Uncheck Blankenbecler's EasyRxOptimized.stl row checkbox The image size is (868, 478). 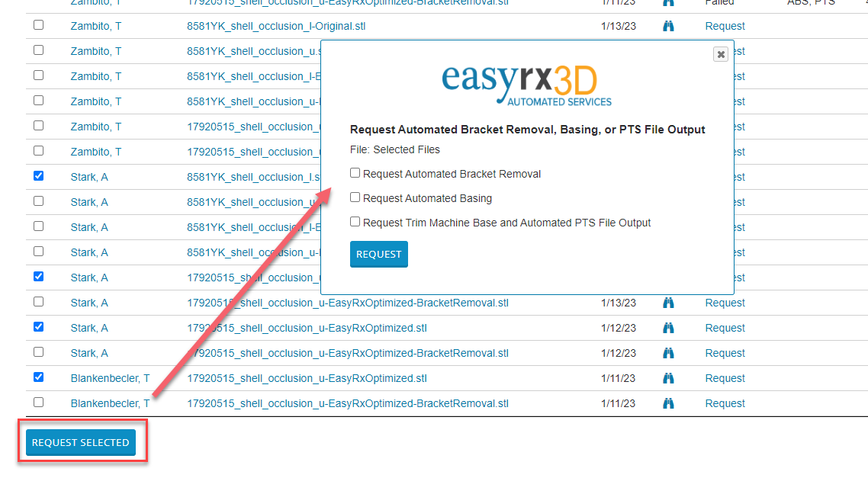38,377
